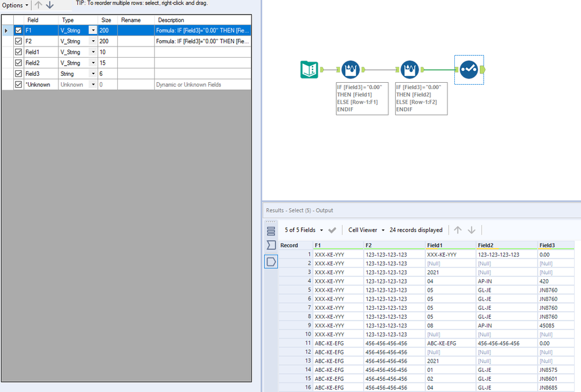Open the Options dropdown menu

click(x=15, y=5)
